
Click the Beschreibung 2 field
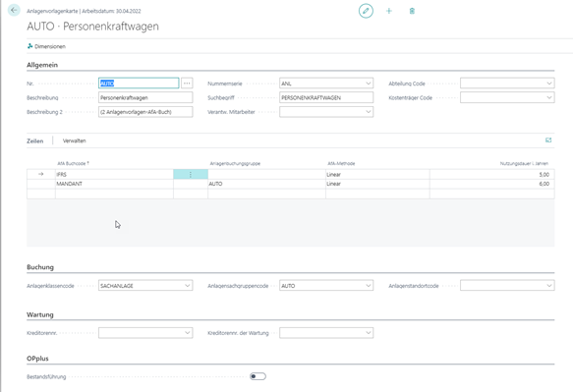[x=145, y=112]
